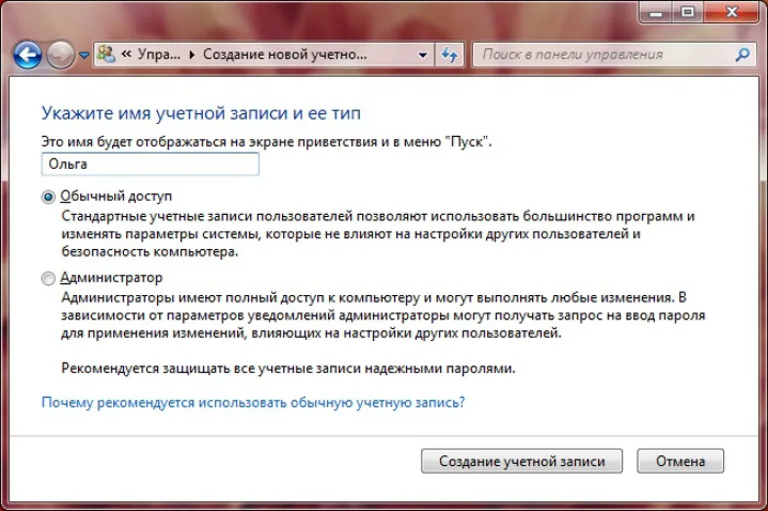The width and height of the screenshot is (768, 511).
Task: Expand the arrow after Упра... breadcrumb
Action: [x=192, y=54]
